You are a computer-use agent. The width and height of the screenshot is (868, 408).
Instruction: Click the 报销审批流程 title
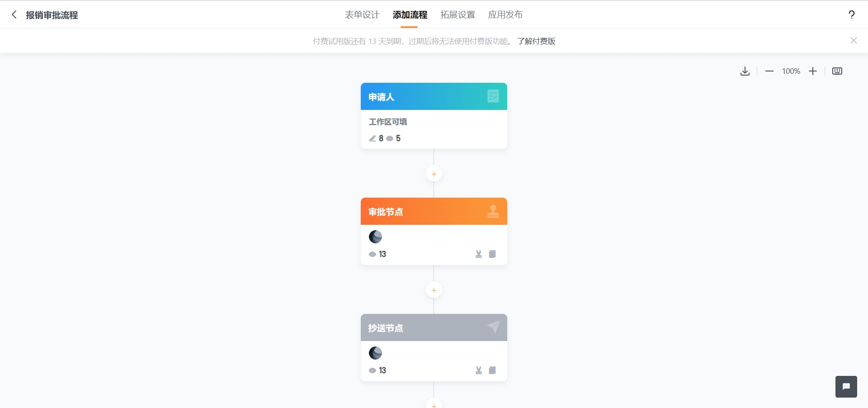[x=52, y=15]
